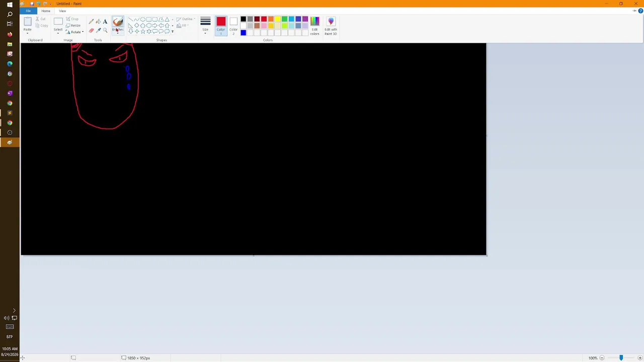
Task: Activate the Color 1 selector
Action: [x=221, y=25]
